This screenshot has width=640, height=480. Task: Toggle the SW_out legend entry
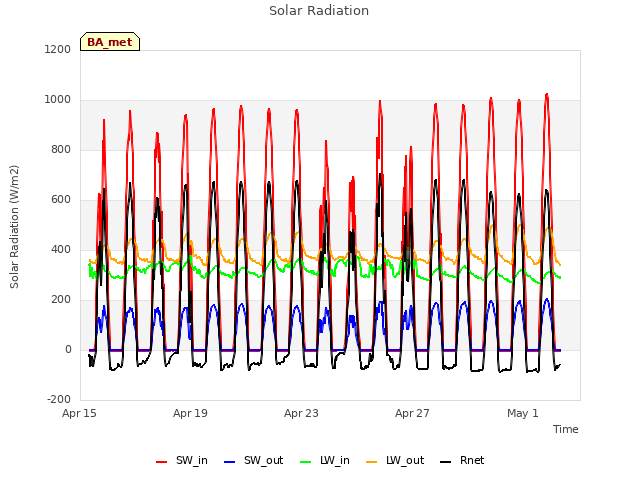pyautogui.click(x=253, y=461)
